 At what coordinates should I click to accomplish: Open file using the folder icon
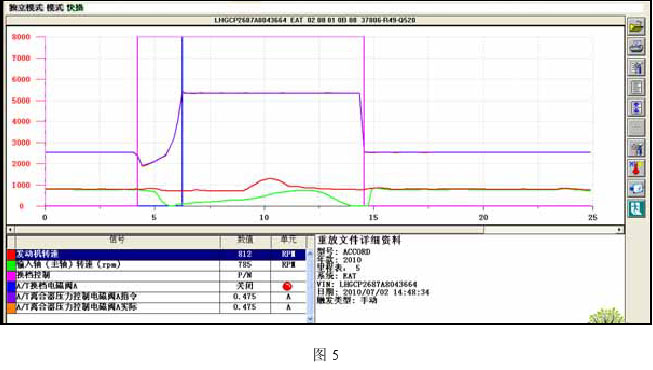tap(636, 28)
